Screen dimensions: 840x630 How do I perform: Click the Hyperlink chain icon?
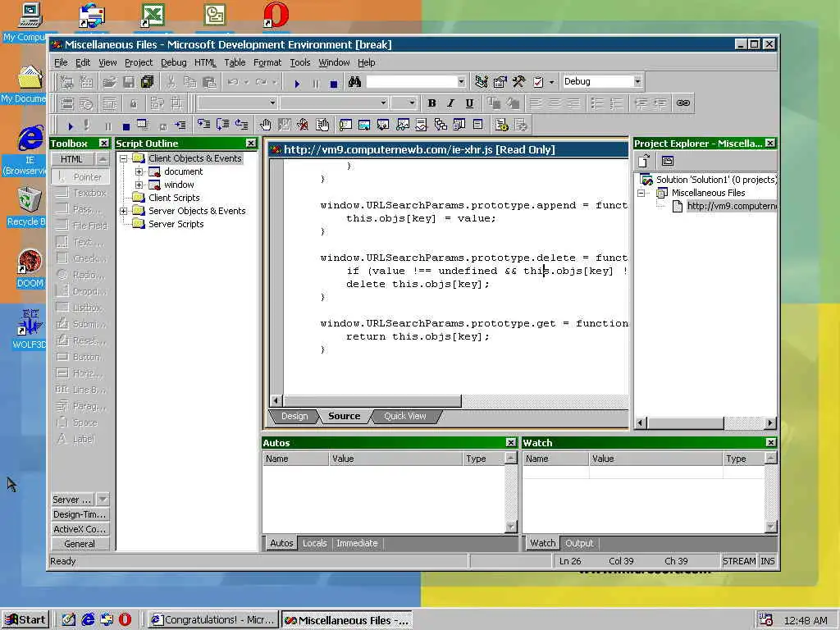682,103
